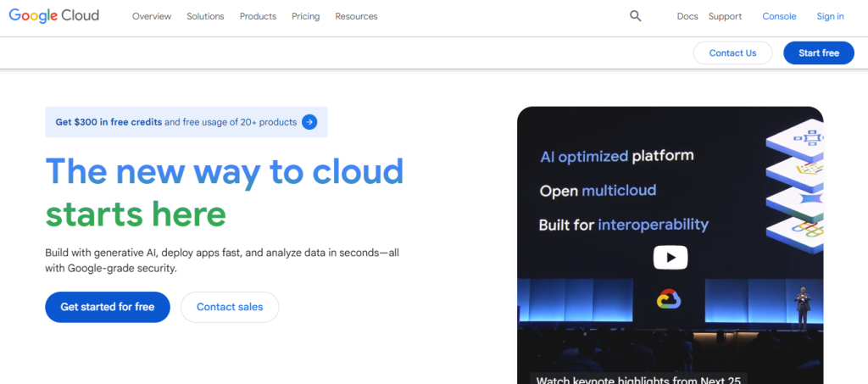Click 'Watch keynote highlights' caption

tap(638, 380)
